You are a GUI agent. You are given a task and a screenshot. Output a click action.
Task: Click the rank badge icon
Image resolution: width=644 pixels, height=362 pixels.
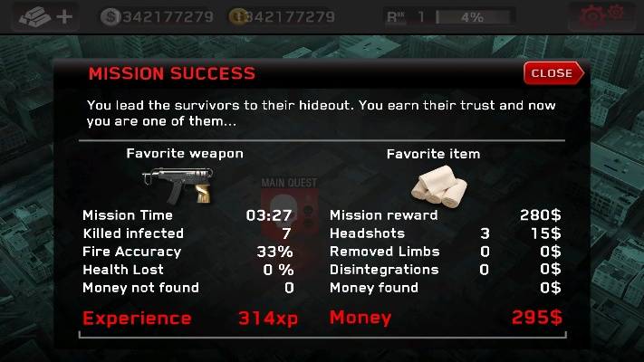pos(396,17)
